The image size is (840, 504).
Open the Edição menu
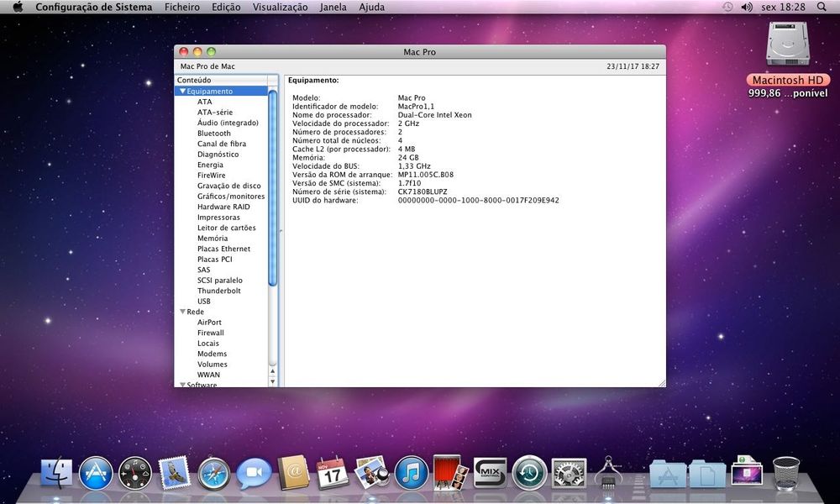click(226, 7)
